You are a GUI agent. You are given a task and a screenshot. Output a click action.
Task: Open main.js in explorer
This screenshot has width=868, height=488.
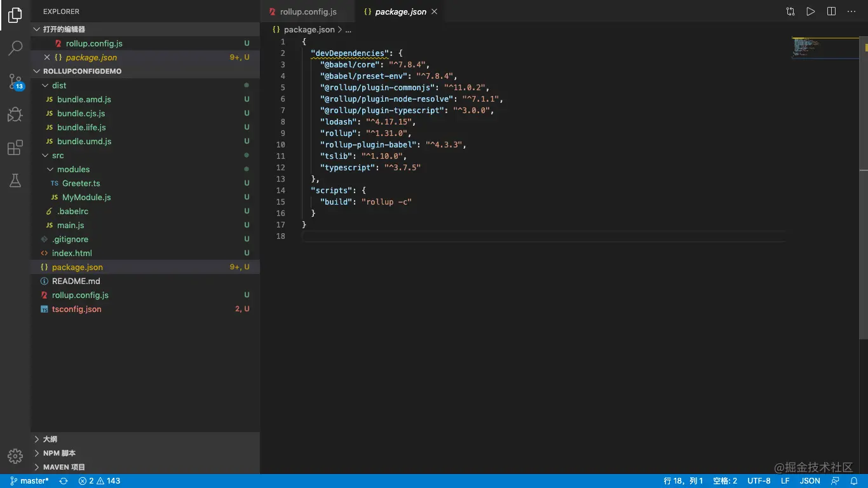(x=146, y=225)
